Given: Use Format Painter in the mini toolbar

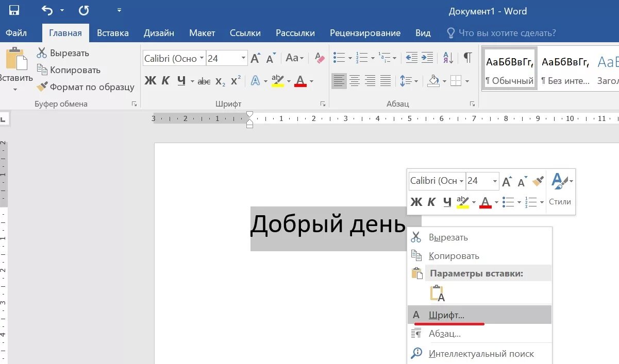Looking at the screenshot, I should [538, 181].
